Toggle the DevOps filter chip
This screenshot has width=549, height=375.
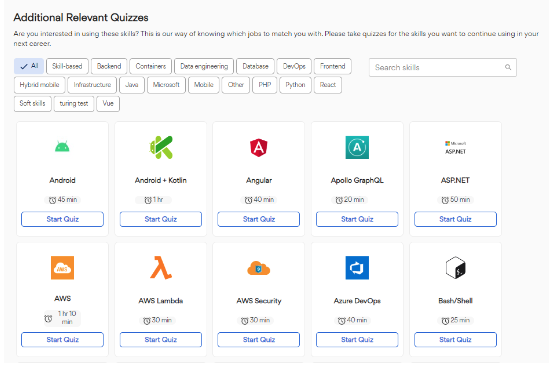tap(294, 66)
